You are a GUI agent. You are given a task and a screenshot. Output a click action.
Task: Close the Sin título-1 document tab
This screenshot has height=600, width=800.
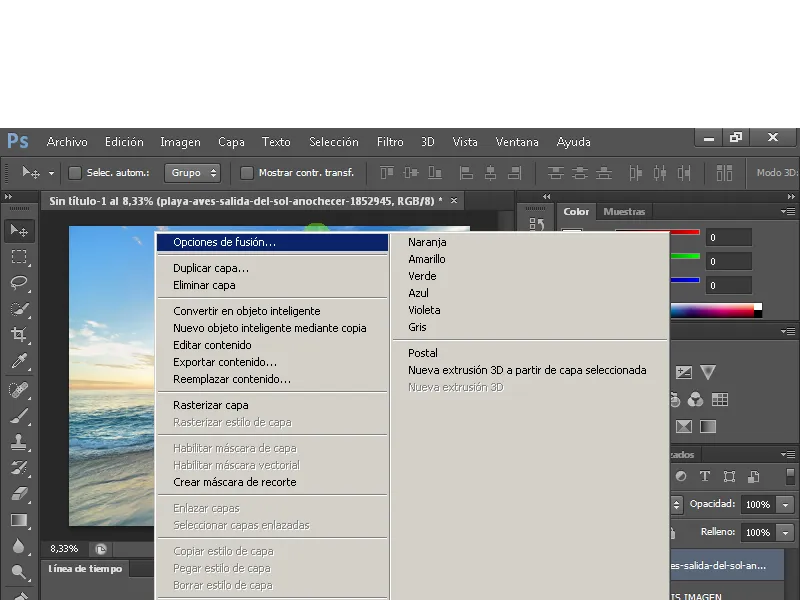pos(454,201)
